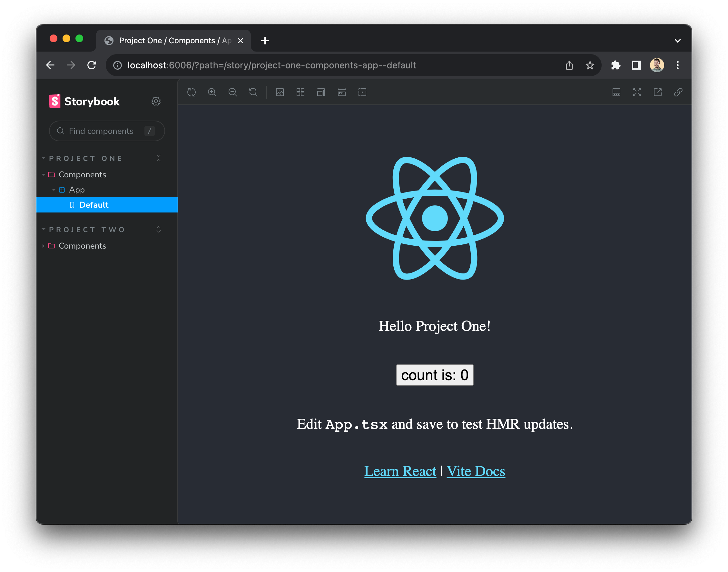Expand all items in Project Two
The image size is (728, 572).
159,229
